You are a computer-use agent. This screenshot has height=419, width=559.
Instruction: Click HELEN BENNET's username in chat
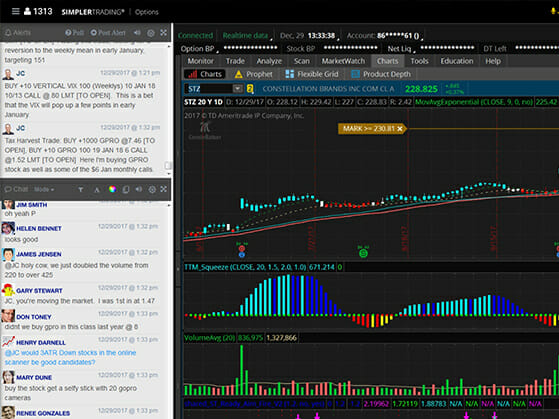tap(39, 229)
